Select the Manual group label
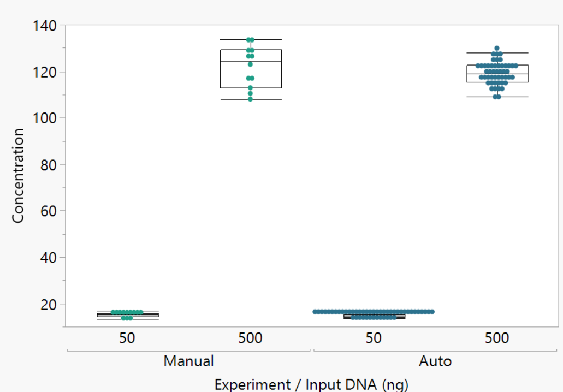Image resolution: width=563 pixels, height=392 pixels. (188, 361)
